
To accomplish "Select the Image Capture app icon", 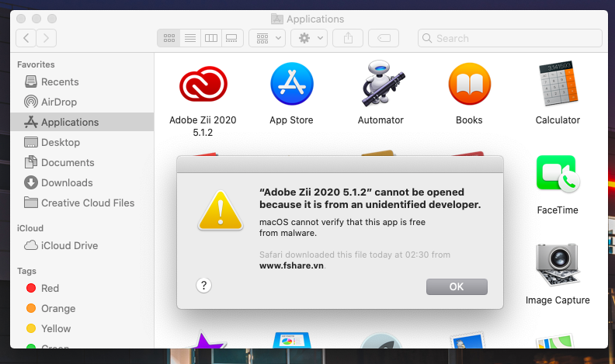I will tap(558, 265).
